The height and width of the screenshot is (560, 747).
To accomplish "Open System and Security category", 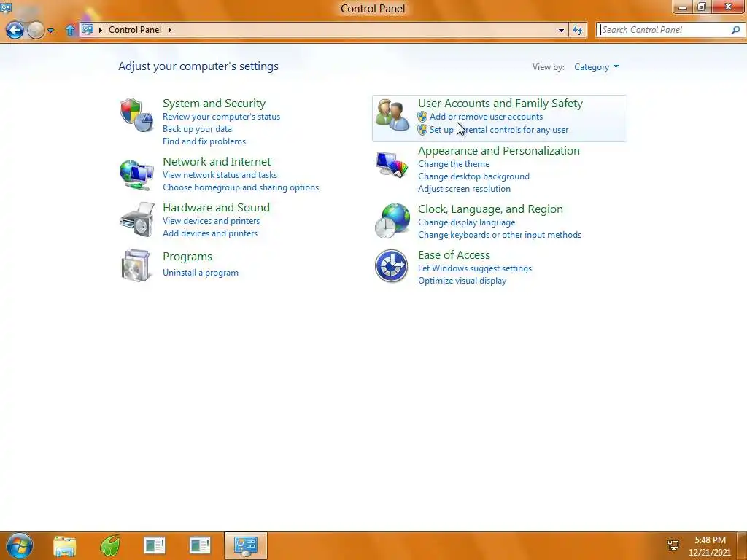I will pyautogui.click(x=214, y=104).
